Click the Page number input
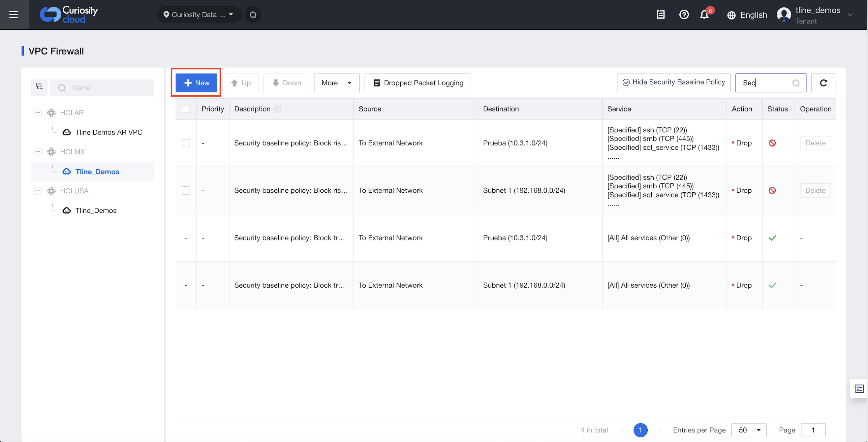This screenshot has width=868, height=442. pos(813,430)
